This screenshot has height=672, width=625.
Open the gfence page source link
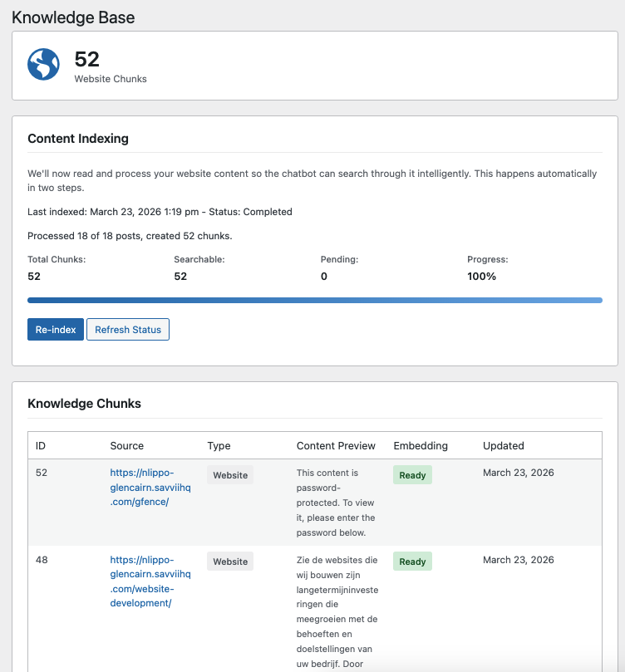(150, 486)
